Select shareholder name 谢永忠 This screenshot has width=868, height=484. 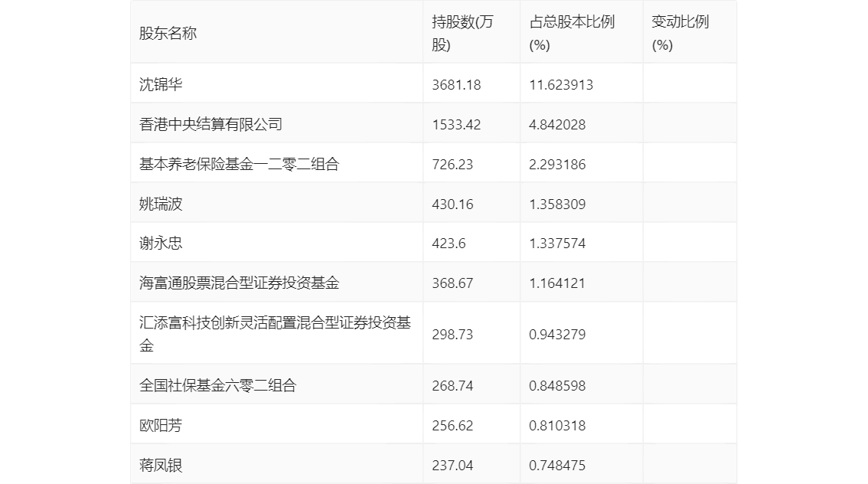161,243
